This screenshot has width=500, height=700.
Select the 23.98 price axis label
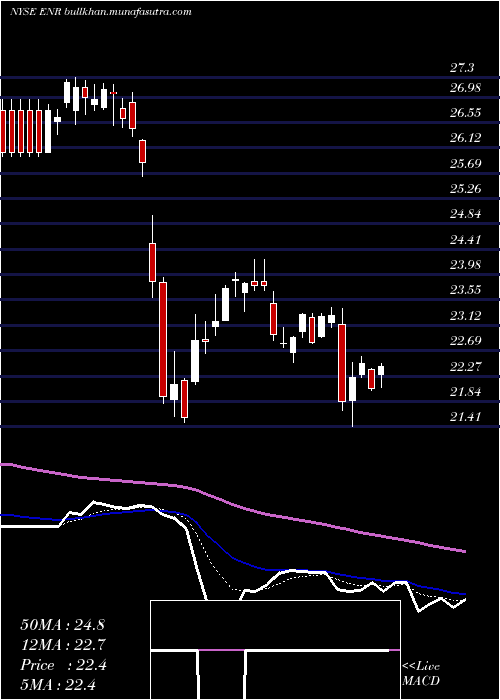point(465,265)
